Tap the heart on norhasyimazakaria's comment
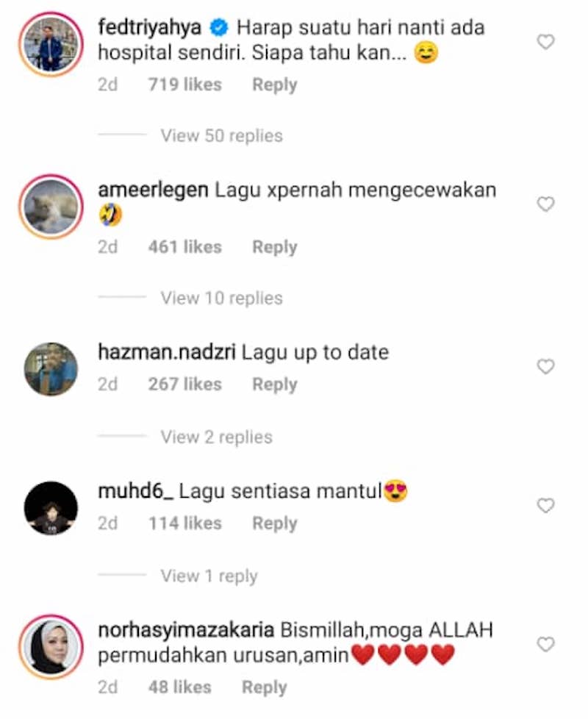 (545, 644)
